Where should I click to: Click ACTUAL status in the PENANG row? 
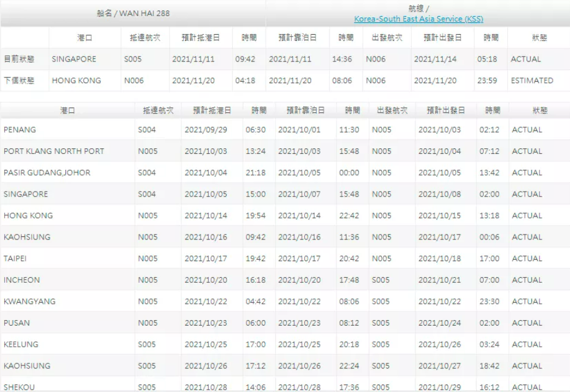527,130
